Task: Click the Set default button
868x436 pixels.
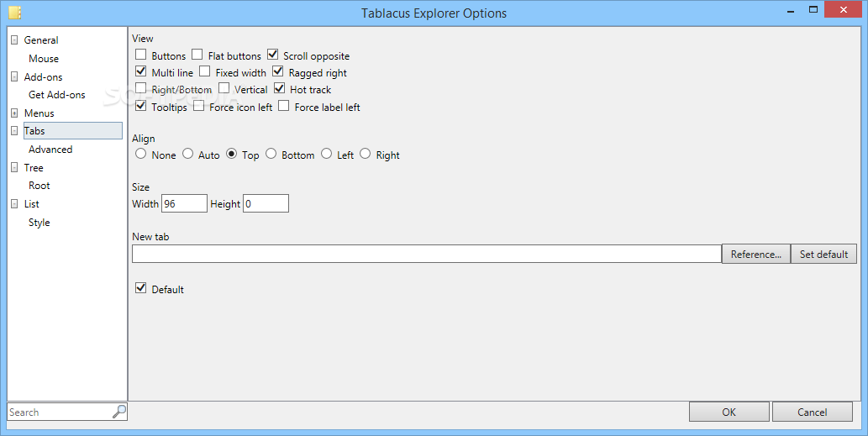Action: (x=823, y=254)
